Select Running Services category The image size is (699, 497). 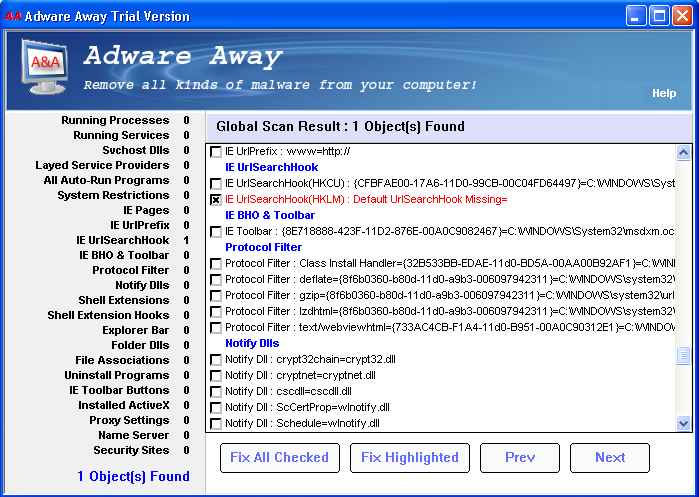pyautogui.click(x=121, y=135)
